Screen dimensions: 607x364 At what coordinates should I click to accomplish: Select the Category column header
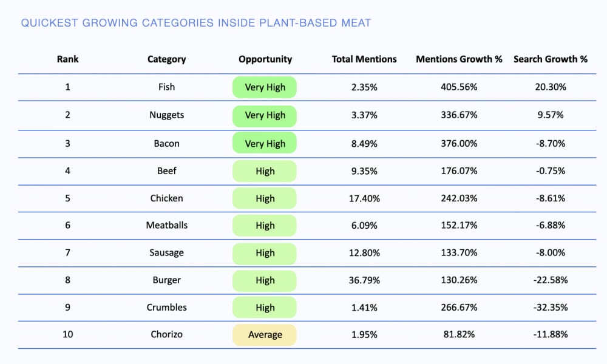click(x=166, y=59)
